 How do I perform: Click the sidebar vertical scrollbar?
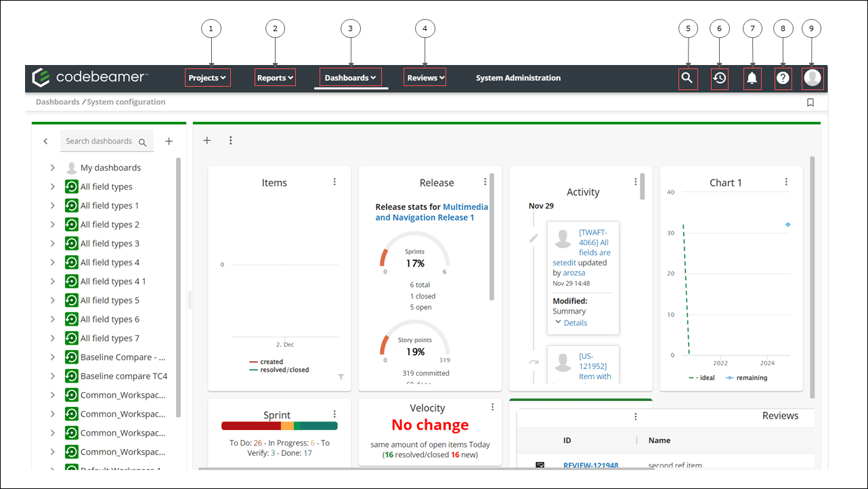click(178, 288)
